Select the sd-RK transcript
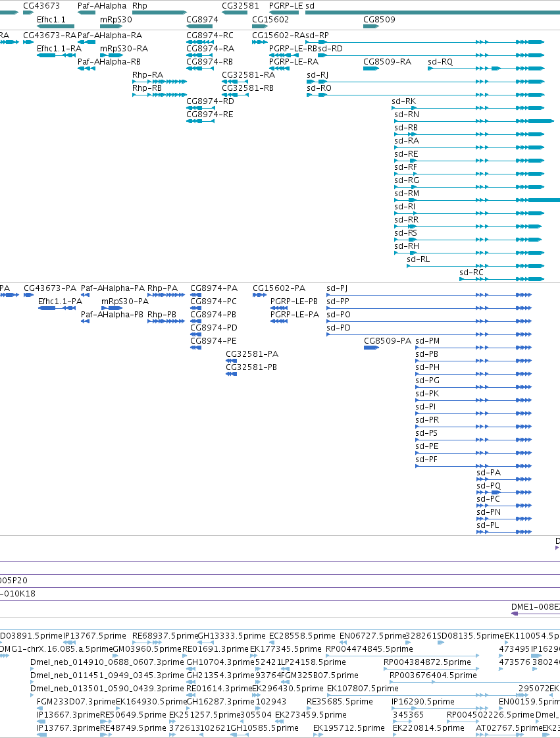Screen dimensions: 560x738 (x=469, y=108)
